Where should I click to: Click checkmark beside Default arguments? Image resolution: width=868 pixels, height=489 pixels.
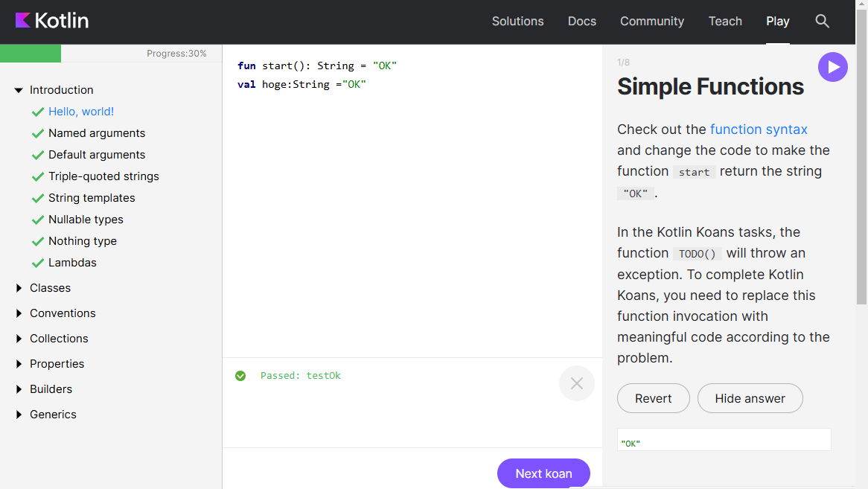click(38, 156)
